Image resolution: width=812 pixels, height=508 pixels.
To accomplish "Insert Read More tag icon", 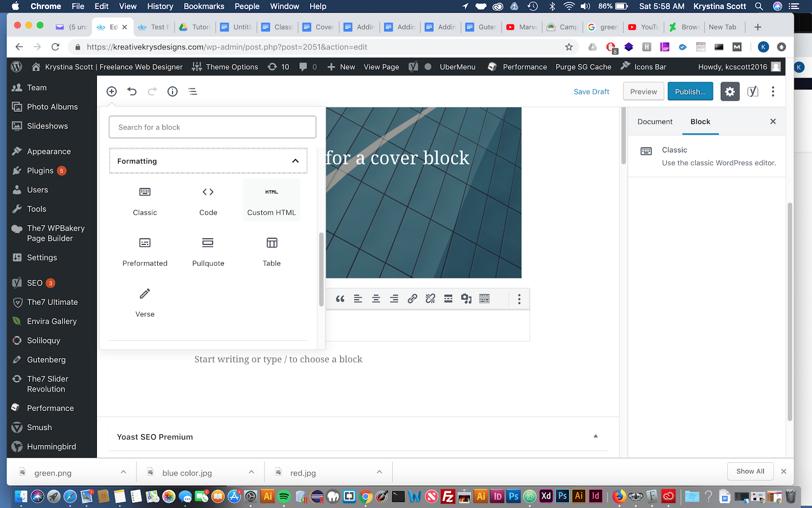I will 448,299.
